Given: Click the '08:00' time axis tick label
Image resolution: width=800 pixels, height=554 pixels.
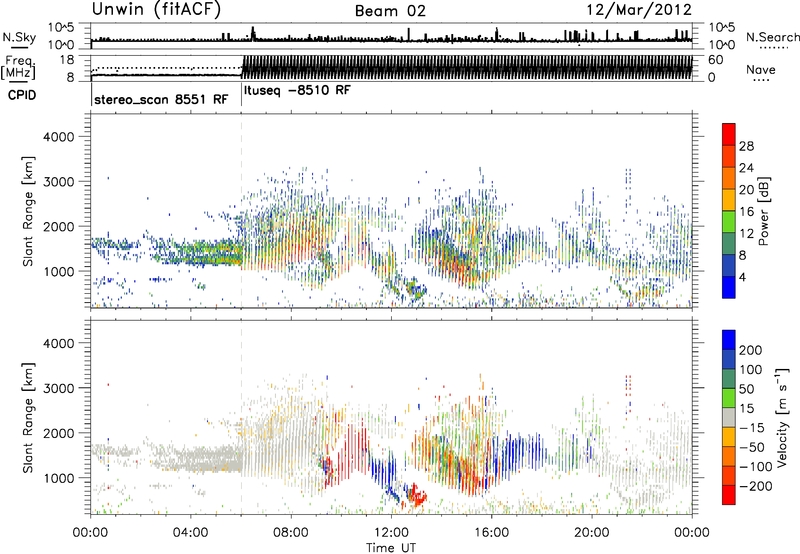Looking at the screenshot, I should pyautogui.click(x=291, y=533).
